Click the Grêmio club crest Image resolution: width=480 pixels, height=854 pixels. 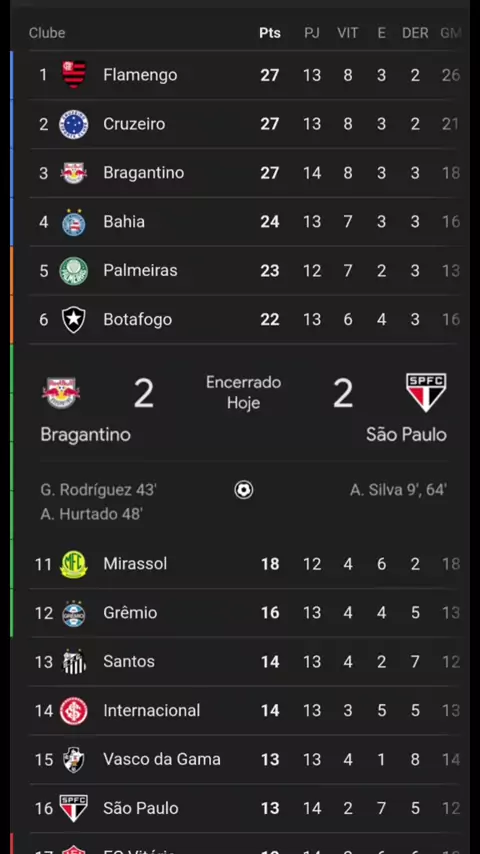(x=74, y=613)
